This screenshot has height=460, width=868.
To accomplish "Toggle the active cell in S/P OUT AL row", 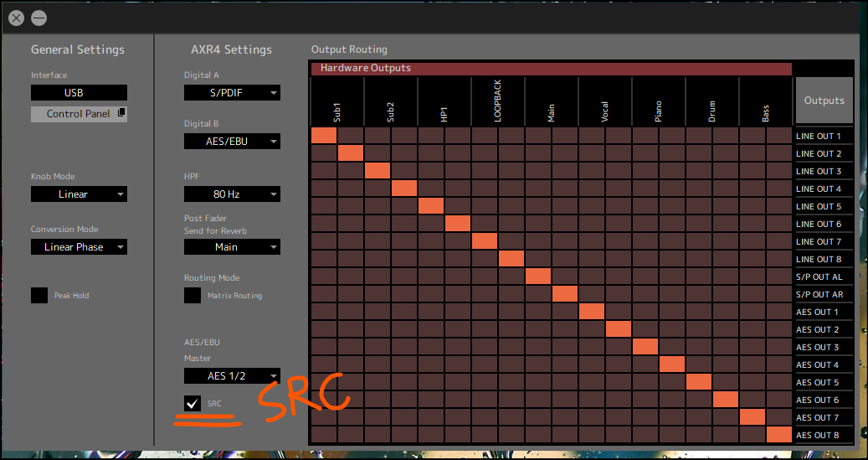I will tap(538, 277).
